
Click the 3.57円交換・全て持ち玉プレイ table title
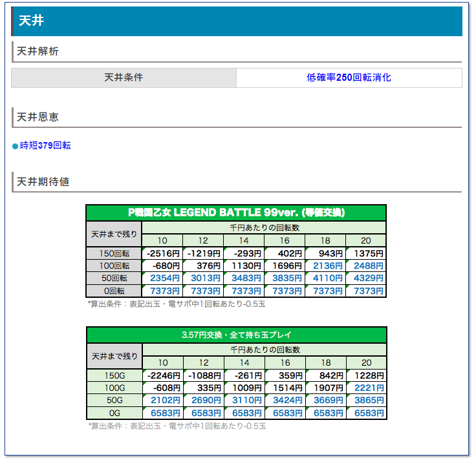[236, 335]
